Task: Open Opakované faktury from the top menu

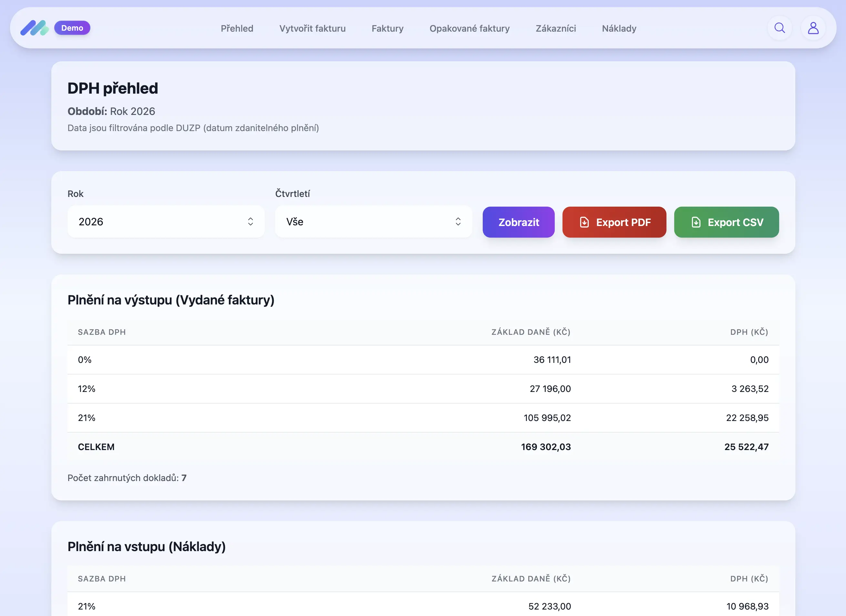Action: (x=469, y=28)
